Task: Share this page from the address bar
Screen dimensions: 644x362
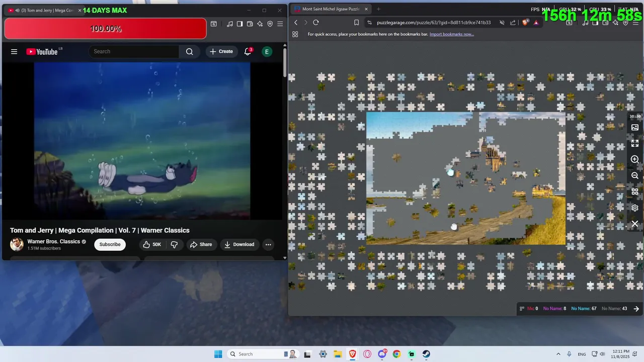Action: pos(513,22)
